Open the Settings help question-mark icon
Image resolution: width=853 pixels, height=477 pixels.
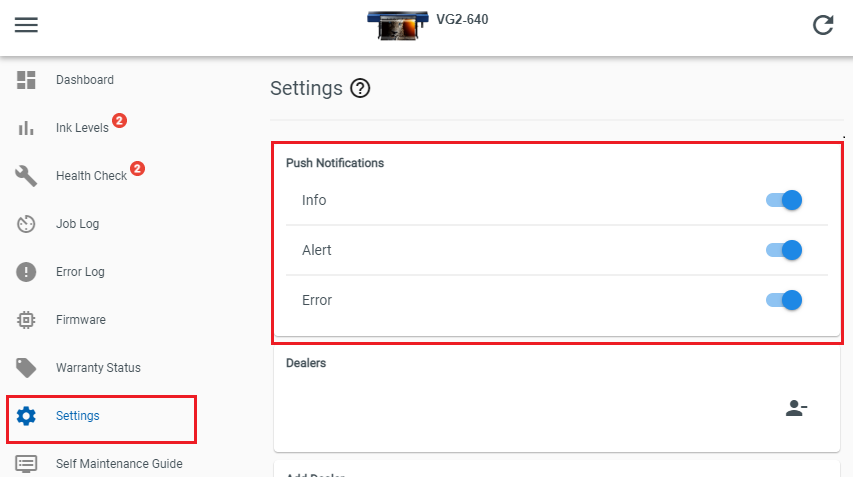pos(360,88)
